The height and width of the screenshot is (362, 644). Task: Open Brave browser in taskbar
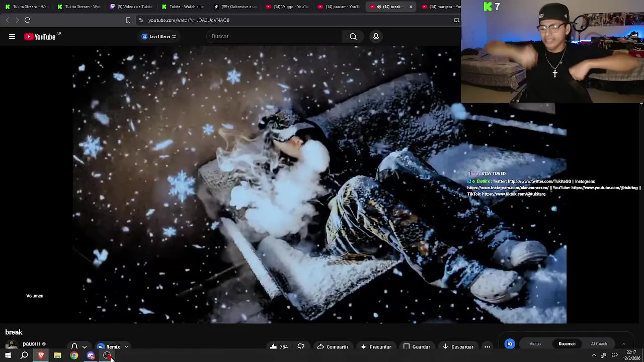(x=41, y=355)
